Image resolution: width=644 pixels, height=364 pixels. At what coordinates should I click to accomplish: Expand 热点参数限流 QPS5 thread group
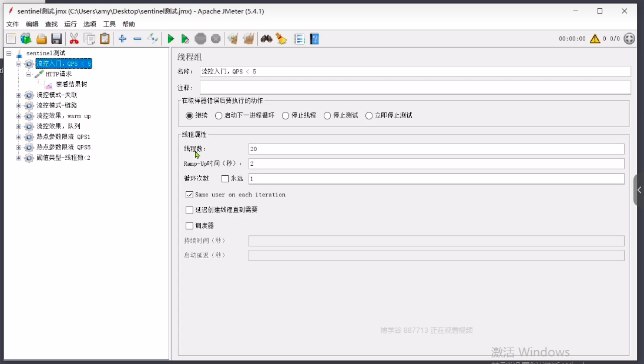(18, 148)
